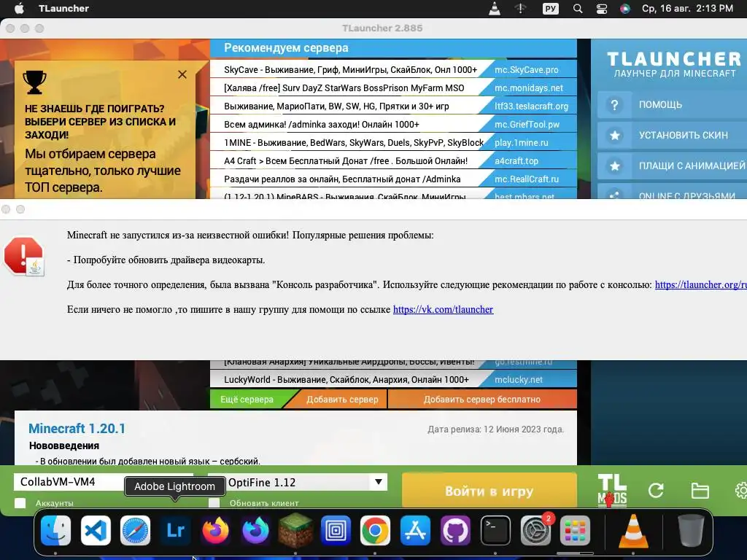
Task: Open the blue Firefox Developer Edition icon
Action: [x=255, y=531]
